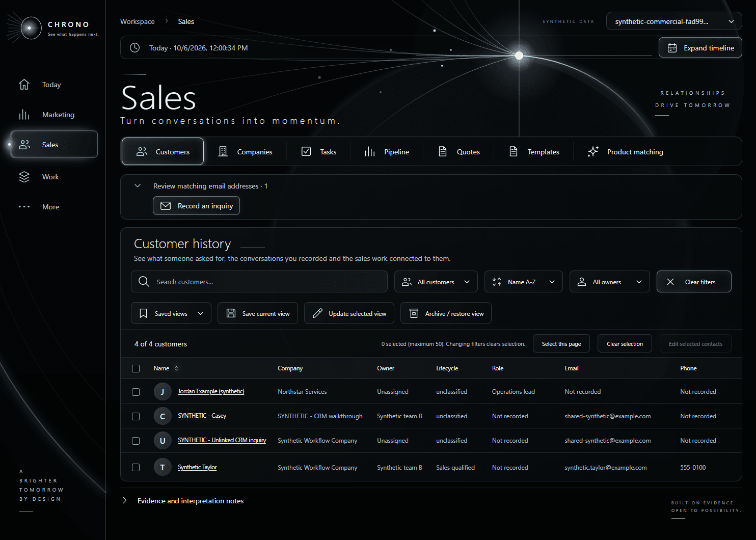This screenshot has height=540, width=756.
Task: Click the floppy disk Save current view icon
Action: tap(231, 313)
